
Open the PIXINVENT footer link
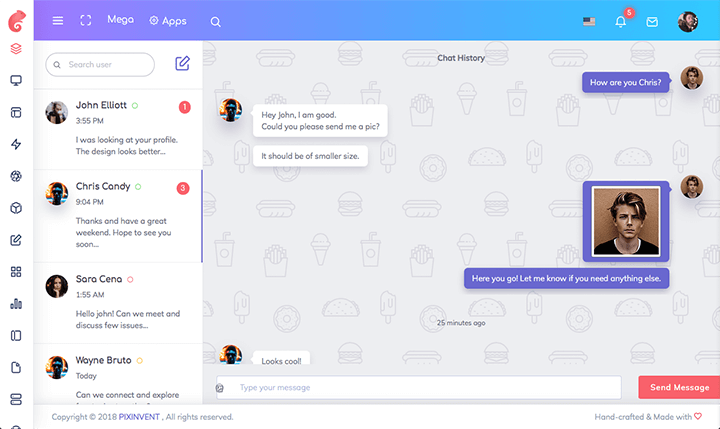point(139,417)
